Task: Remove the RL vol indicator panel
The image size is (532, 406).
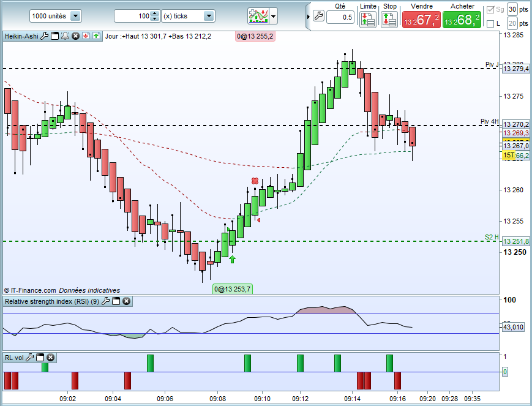Action: click(x=50, y=358)
